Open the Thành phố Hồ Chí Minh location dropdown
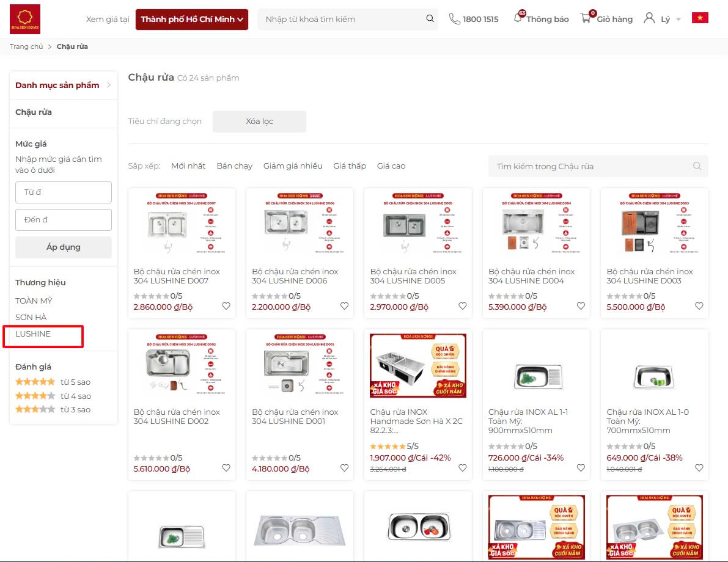The image size is (728, 562). 192,20
